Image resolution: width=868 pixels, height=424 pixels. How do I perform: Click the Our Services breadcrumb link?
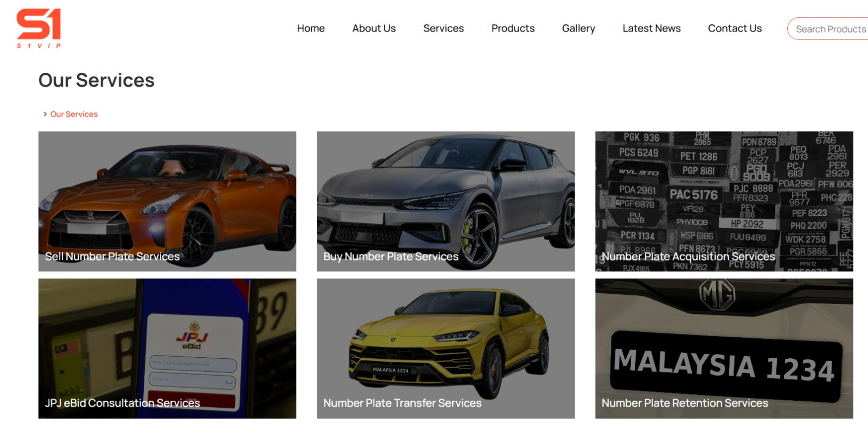(74, 114)
